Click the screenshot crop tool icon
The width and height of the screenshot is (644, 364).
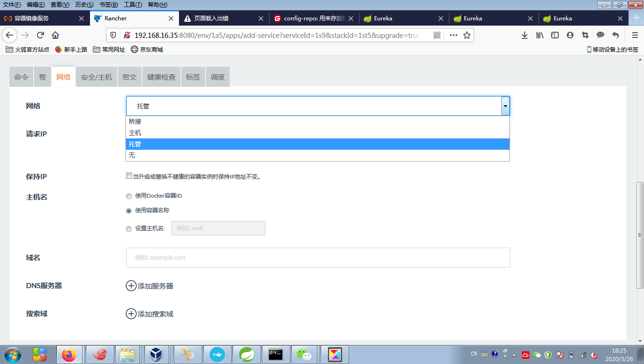pos(585,35)
